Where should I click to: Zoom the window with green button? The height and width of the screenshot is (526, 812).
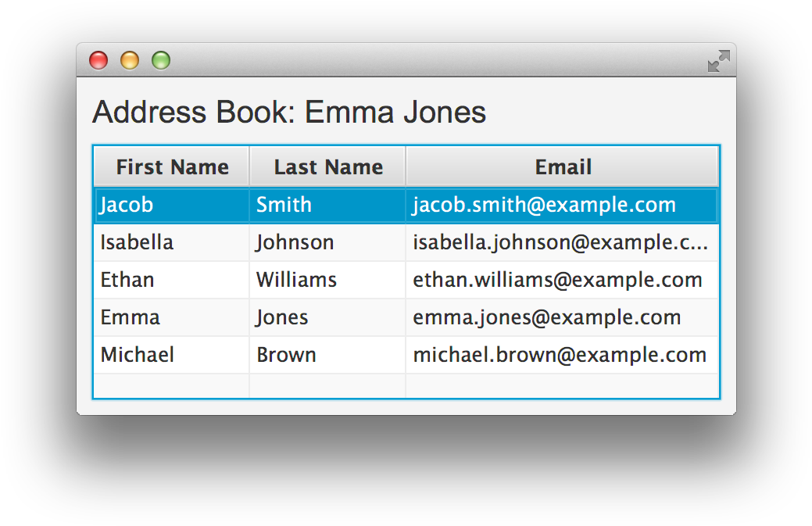point(161,60)
